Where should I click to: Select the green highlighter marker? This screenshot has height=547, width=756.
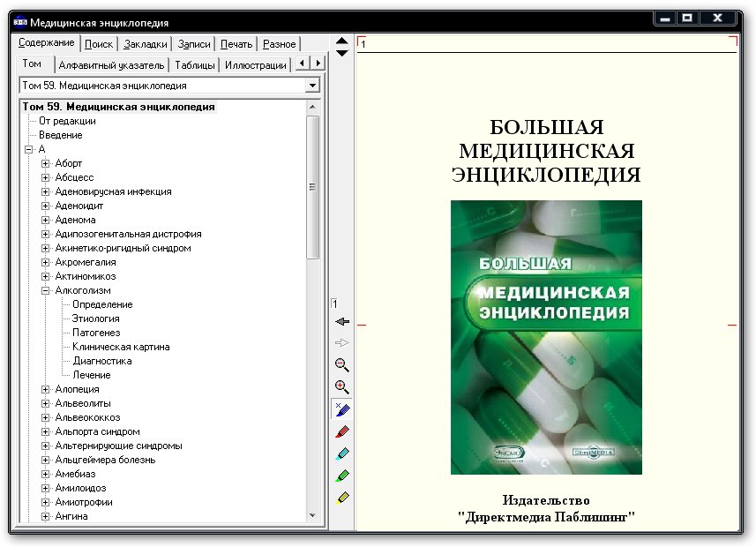coord(342,476)
